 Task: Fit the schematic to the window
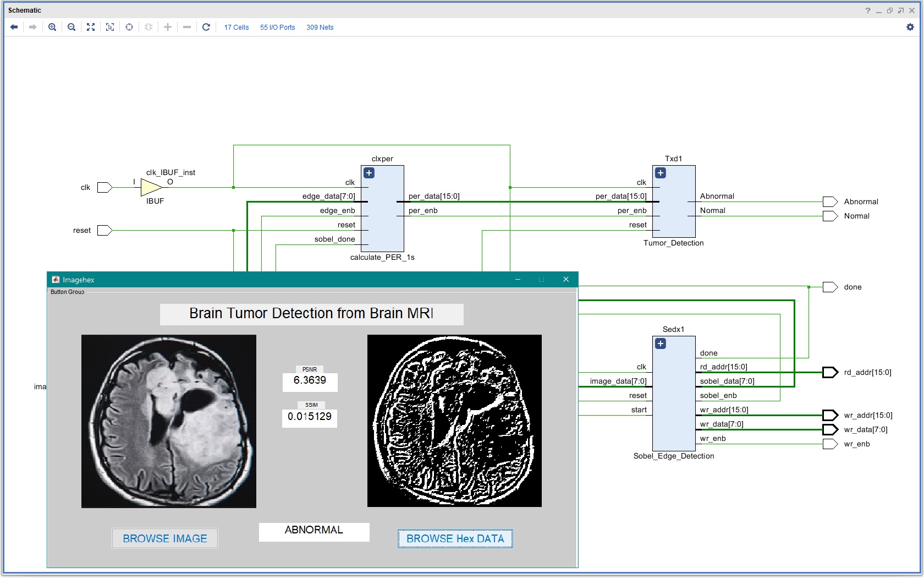coord(91,27)
